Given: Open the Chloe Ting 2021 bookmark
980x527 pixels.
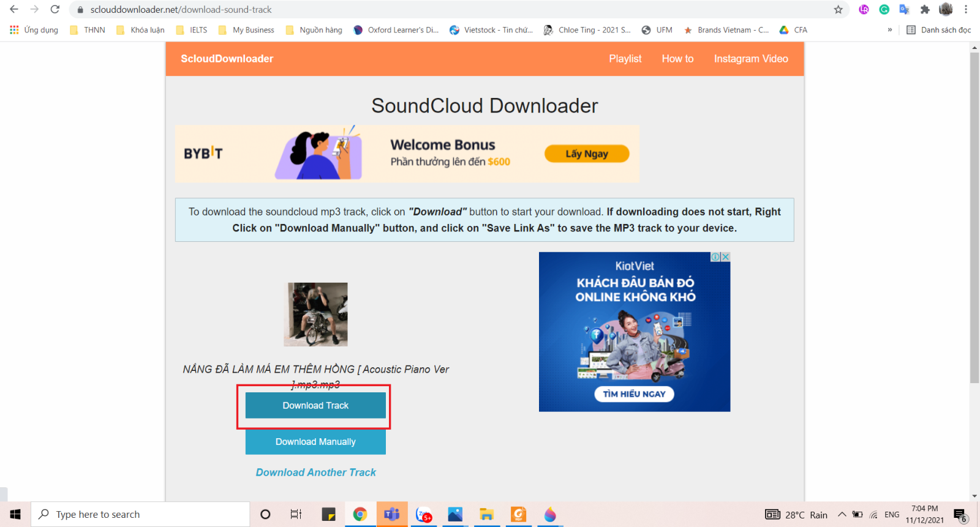Looking at the screenshot, I should click(587, 30).
